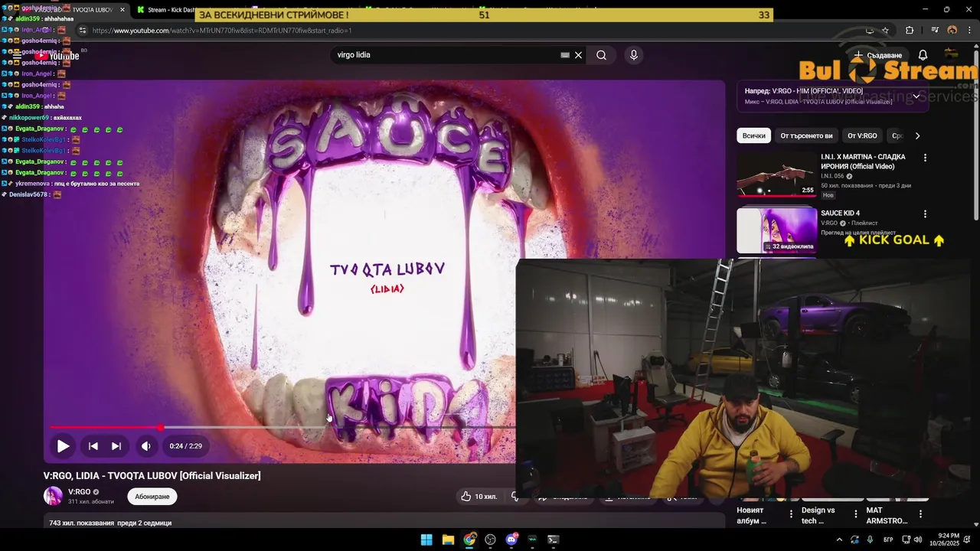
Task: Open options for Новият албум video
Action: coord(791,514)
